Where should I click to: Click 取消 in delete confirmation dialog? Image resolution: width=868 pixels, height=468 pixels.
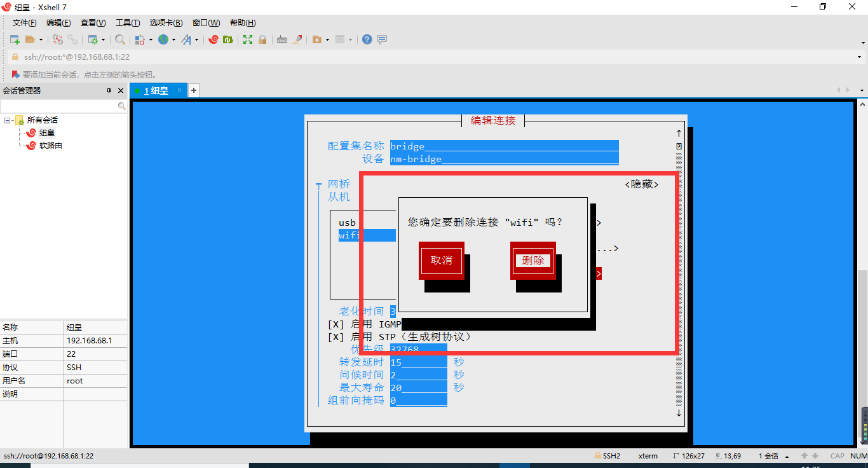[x=441, y=260]
